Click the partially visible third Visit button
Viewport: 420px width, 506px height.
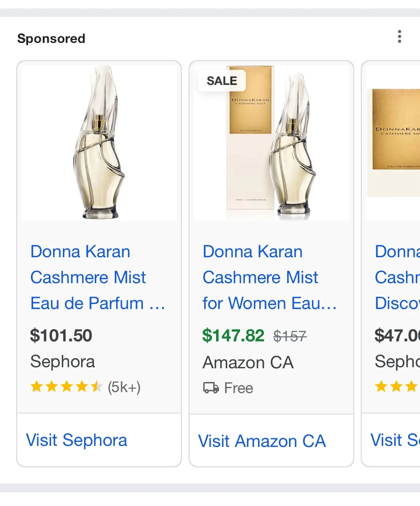click(x=395, y=440)
